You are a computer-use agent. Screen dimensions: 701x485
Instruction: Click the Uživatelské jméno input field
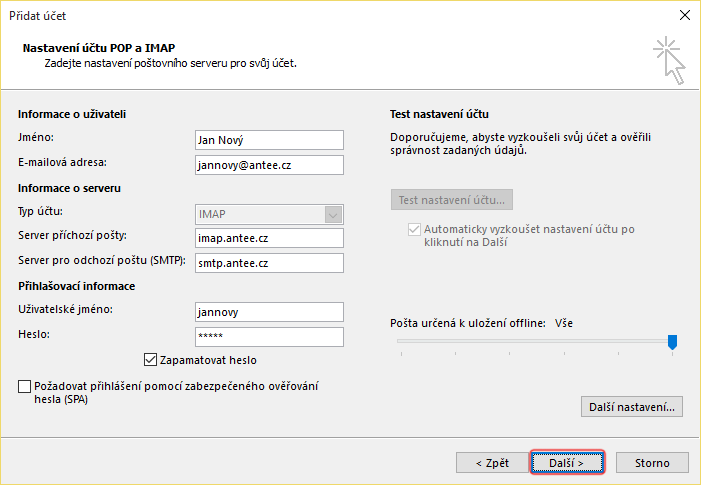[x=269, y=312]
